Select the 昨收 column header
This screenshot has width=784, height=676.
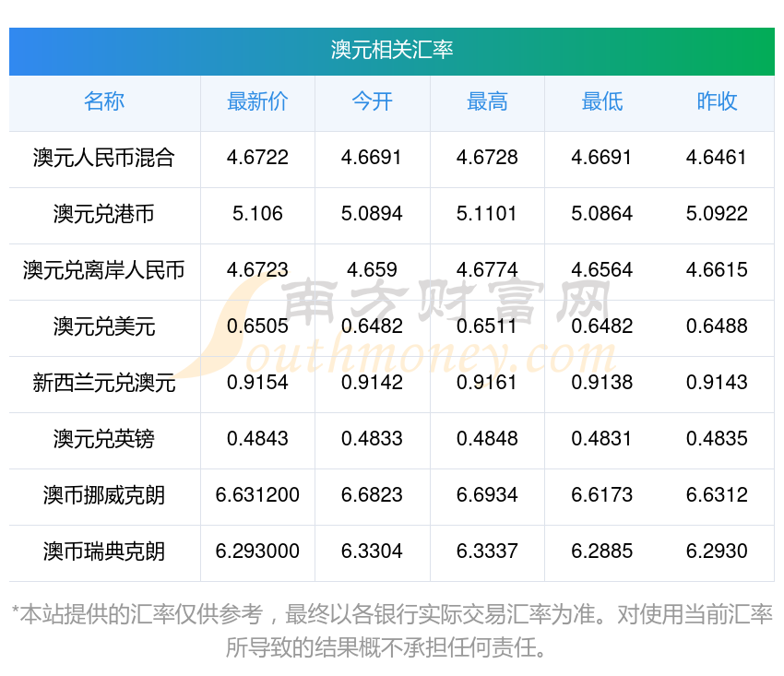tap(717, 101)
